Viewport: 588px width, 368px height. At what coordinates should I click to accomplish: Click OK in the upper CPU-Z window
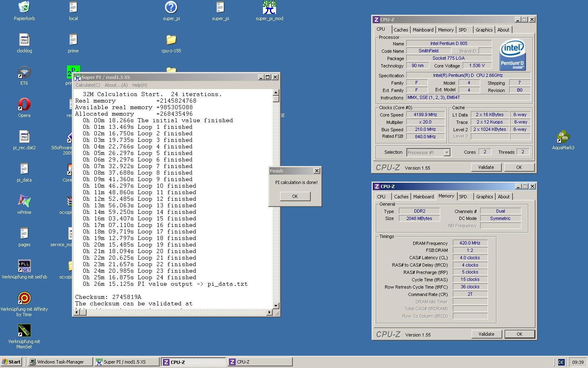point(519,167)
